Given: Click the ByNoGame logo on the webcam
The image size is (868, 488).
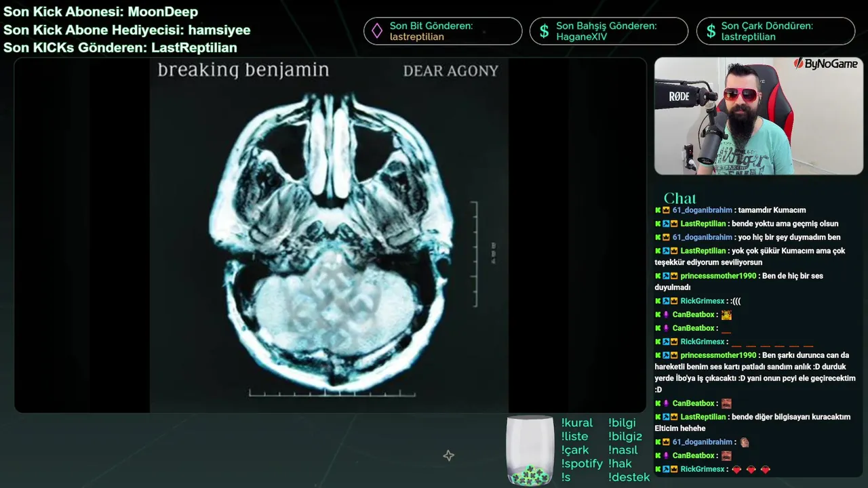Looking at the screenshot, I should click(x=826, y=64).
